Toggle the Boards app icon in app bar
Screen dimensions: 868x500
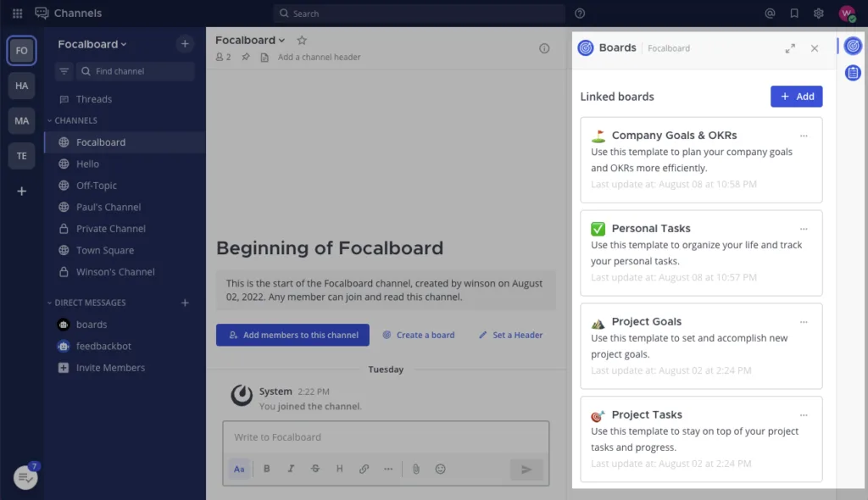[853, 46]
